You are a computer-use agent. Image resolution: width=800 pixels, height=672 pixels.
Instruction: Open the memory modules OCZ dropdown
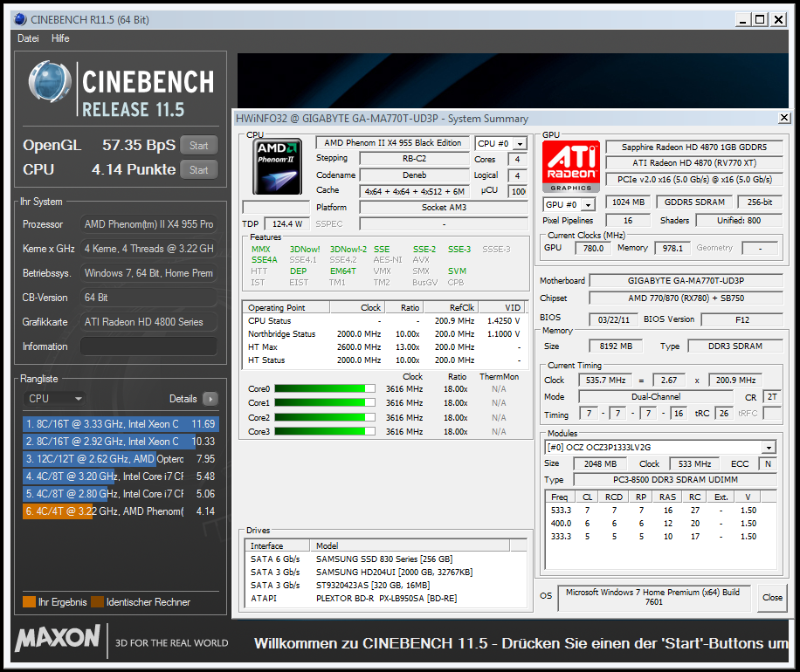point(769,448)
